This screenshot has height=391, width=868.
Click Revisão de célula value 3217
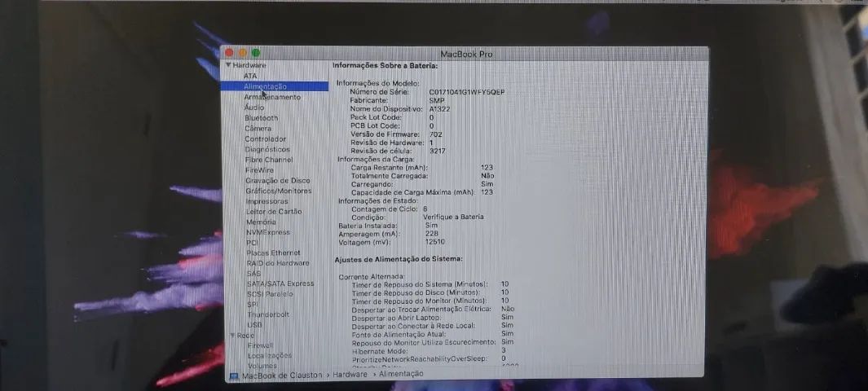(x=438, y=151)
